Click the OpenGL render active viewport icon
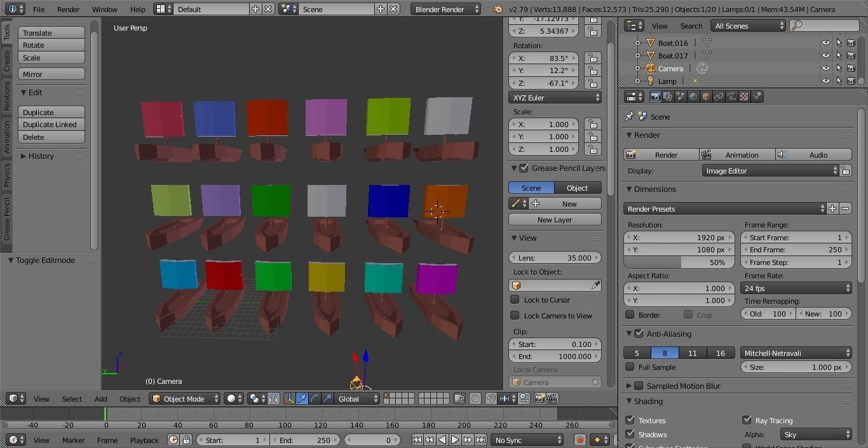This screenshot has width=868, height=448. click(539, 398)
